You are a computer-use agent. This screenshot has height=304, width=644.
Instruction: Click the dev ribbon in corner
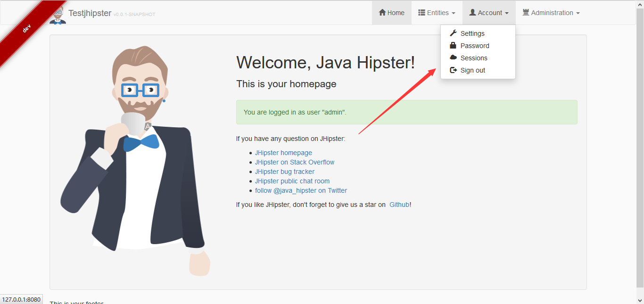click(x=27, y=28)
